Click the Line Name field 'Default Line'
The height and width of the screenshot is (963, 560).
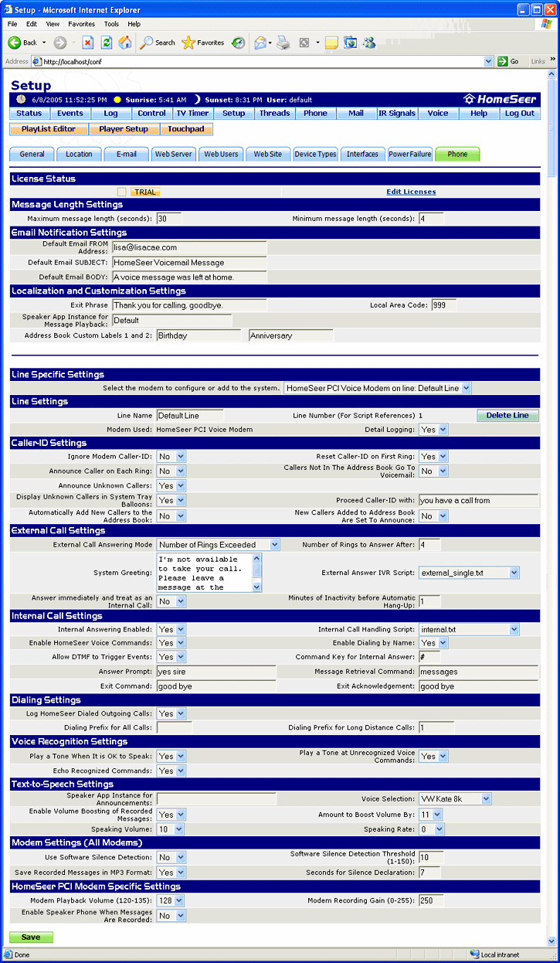190,415
